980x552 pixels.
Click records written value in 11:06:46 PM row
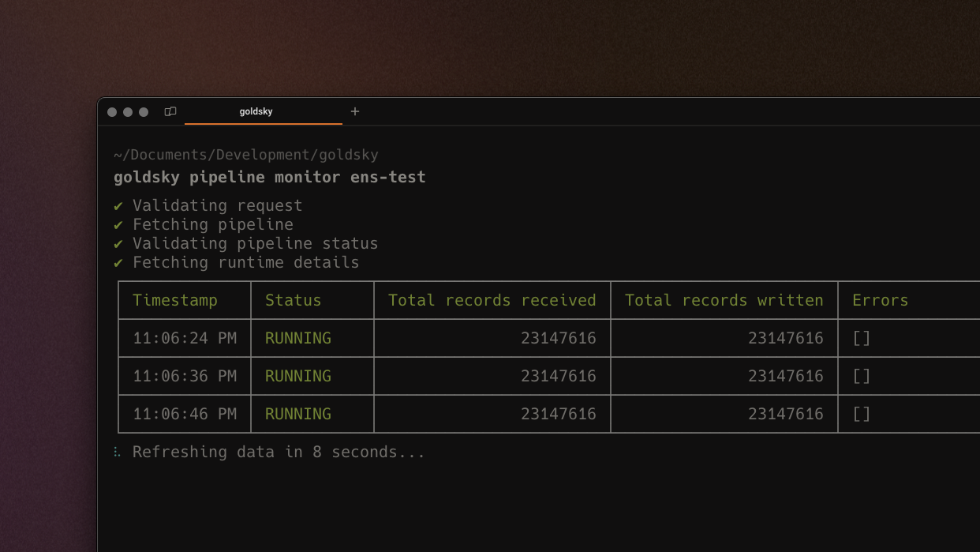click(x=786, y=414)
